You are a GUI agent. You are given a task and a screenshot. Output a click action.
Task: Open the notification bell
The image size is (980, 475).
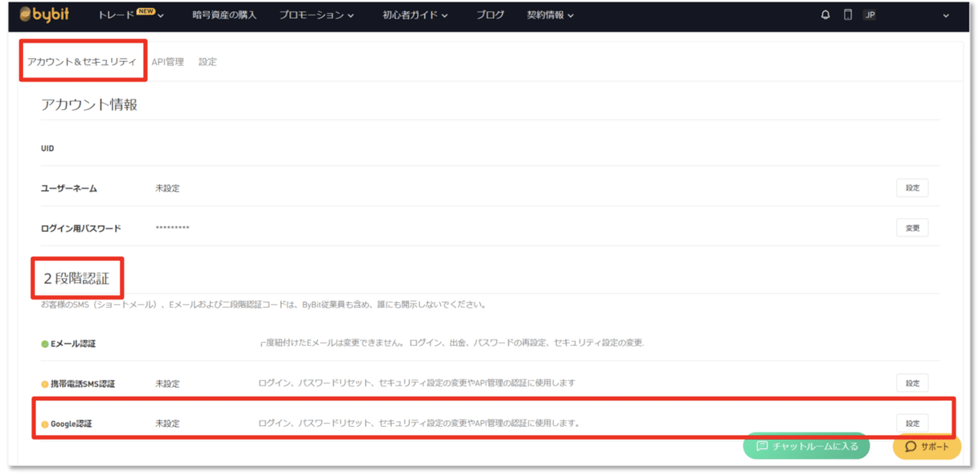point(825,15)
